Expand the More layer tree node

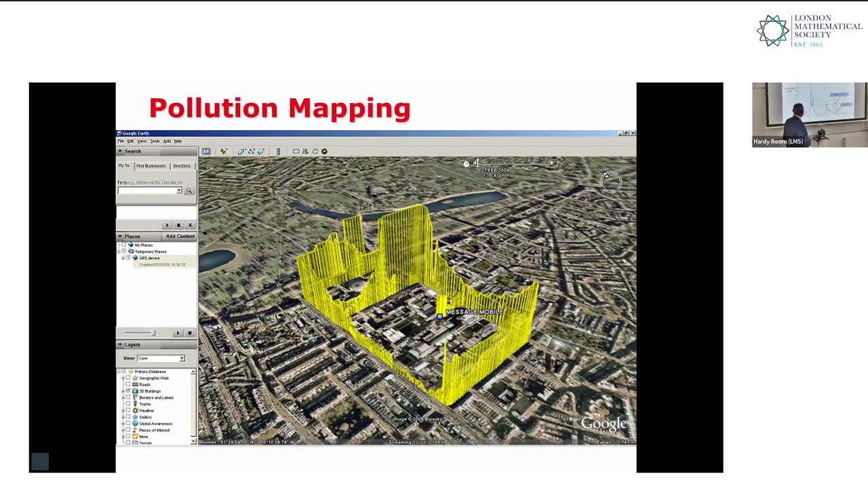point(123,436)
